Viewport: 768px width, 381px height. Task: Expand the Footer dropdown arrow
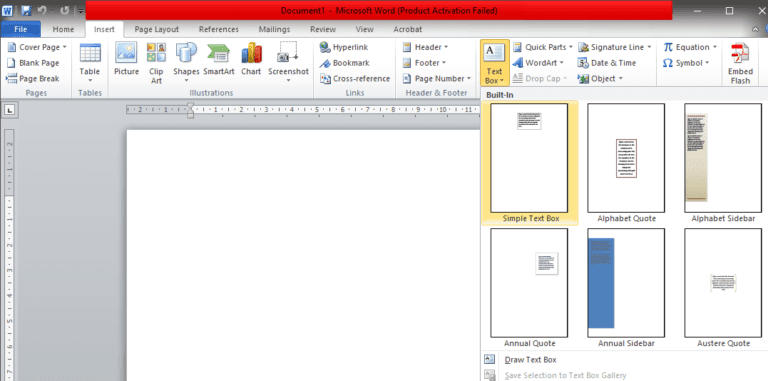[x=444, y=63]
